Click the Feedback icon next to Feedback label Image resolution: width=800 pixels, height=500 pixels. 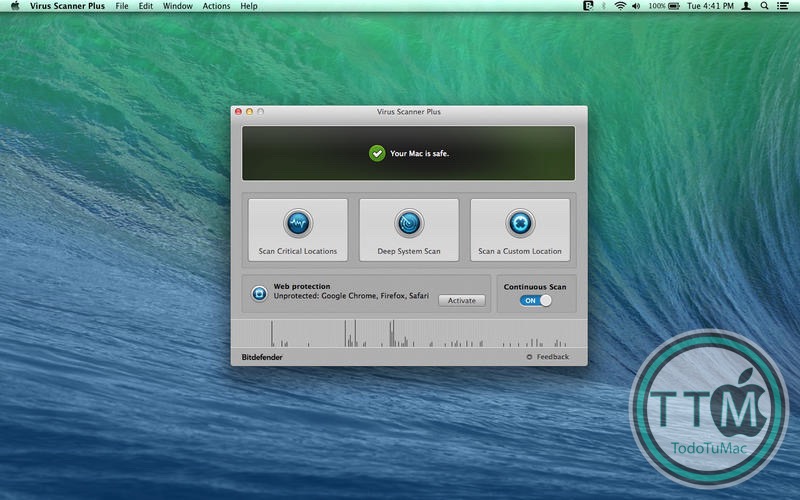coord(529,357)
